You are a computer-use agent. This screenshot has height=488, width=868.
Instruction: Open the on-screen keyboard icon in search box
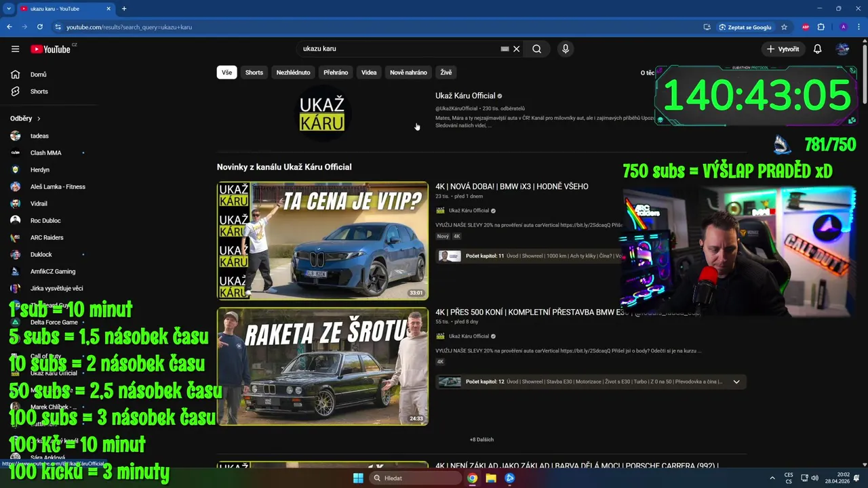click(505, 49)
